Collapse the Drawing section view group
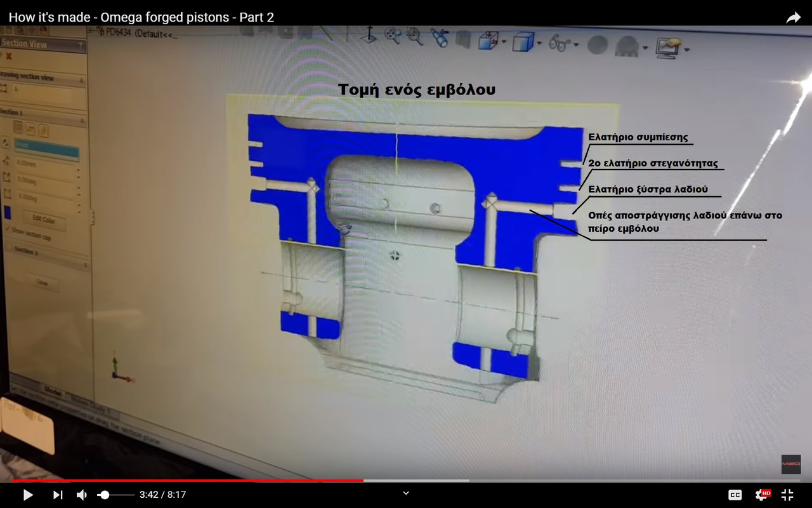This screenshot has height=508, width=812. pos(82,80)
